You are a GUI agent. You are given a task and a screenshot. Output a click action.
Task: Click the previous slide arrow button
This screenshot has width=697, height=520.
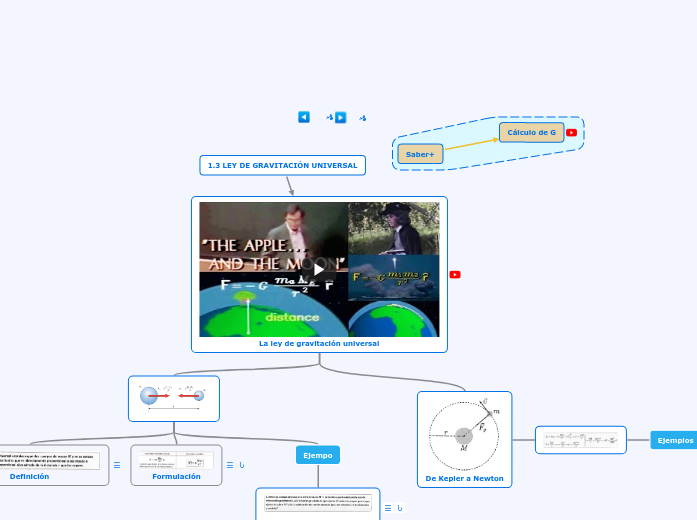point(304,117)
